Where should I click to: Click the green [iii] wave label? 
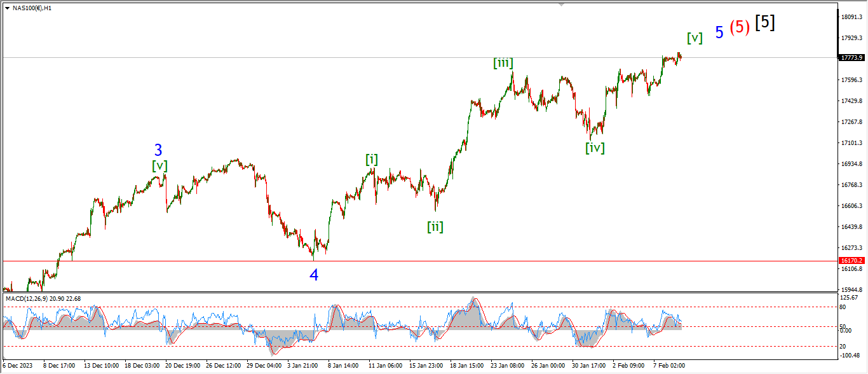point(503,63)
